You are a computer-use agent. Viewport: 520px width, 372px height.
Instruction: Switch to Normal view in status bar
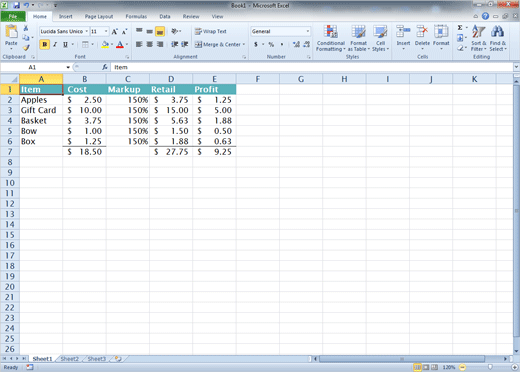(x=417, y=367)
